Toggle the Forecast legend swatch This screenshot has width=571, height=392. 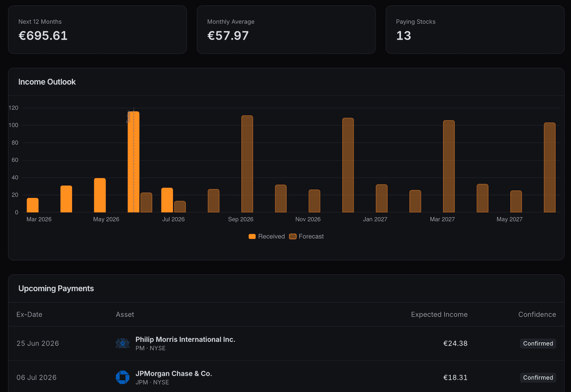click(x=292, y=237)
